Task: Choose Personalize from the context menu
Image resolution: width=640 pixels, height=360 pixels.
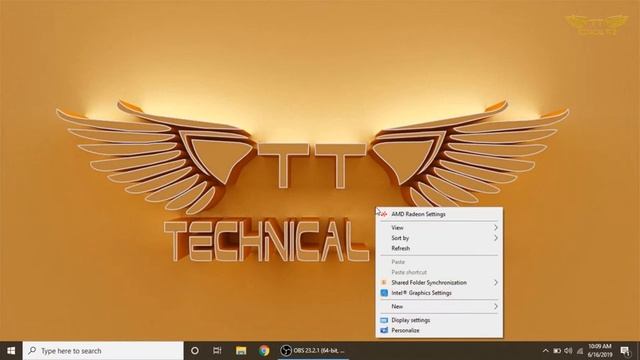Action: click(x=439, y=331)
